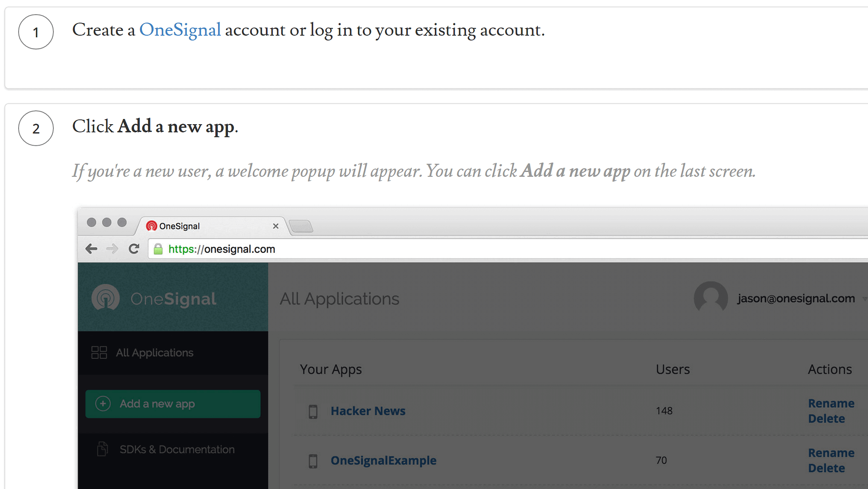Click the page reload icon

(134, 249)
